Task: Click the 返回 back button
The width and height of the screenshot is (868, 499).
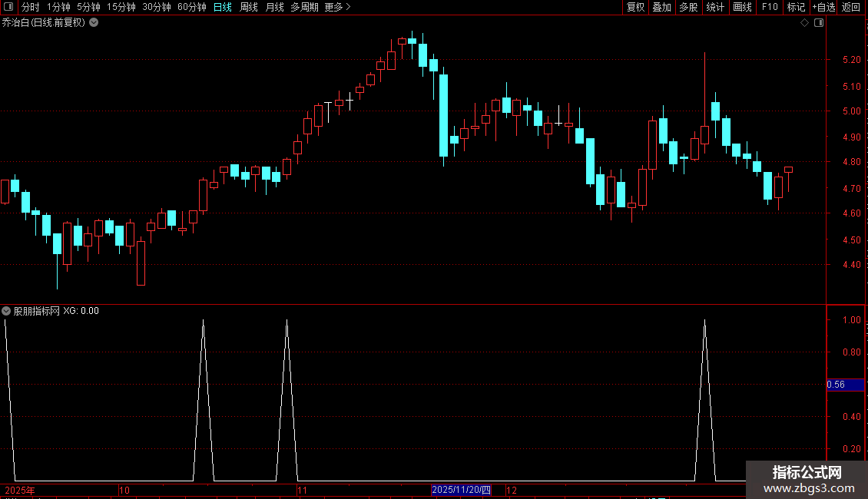Action: (851, 7)
